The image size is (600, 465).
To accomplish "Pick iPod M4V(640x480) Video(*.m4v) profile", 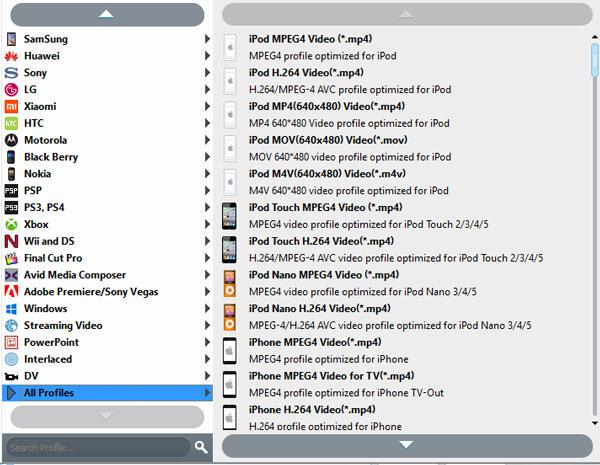I will coord(406,182).
